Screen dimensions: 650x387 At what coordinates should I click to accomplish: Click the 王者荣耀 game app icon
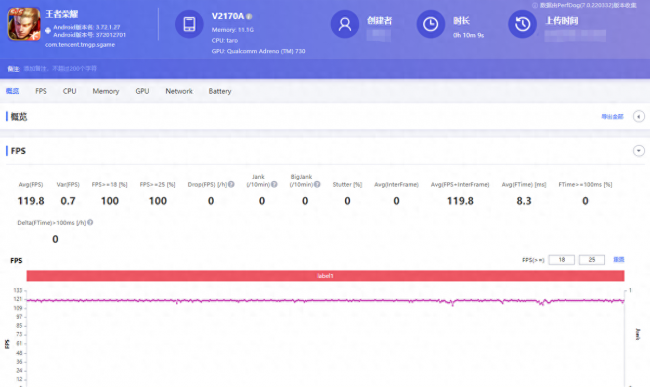coord(24,24)
